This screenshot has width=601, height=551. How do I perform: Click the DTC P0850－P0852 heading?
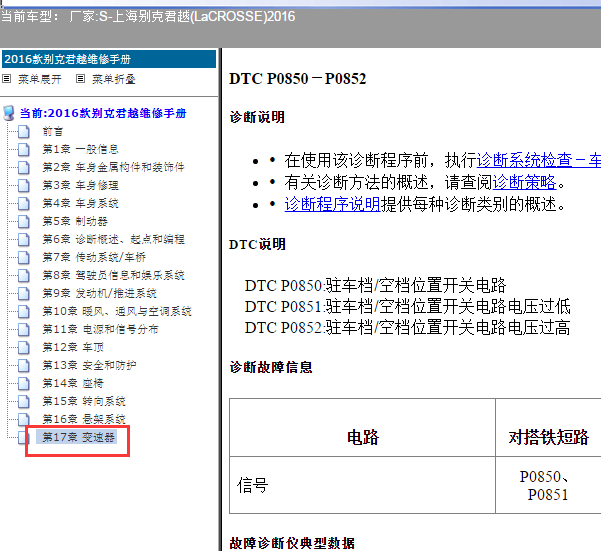coord(298,79)
